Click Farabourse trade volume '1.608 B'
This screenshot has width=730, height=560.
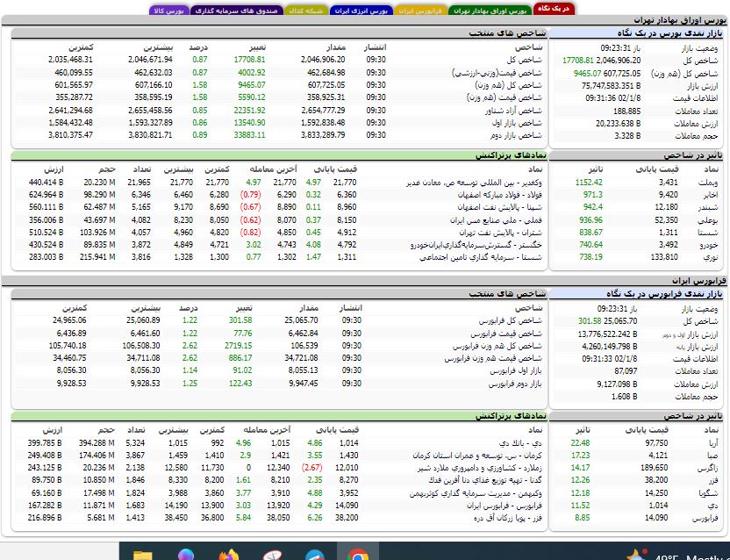625,397
